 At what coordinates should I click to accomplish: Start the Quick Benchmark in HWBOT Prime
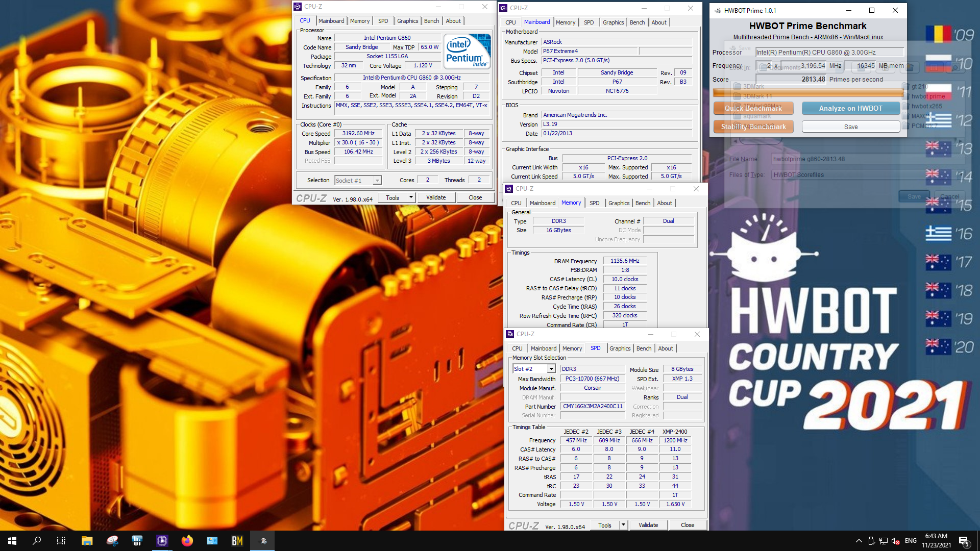click(753, 108)
